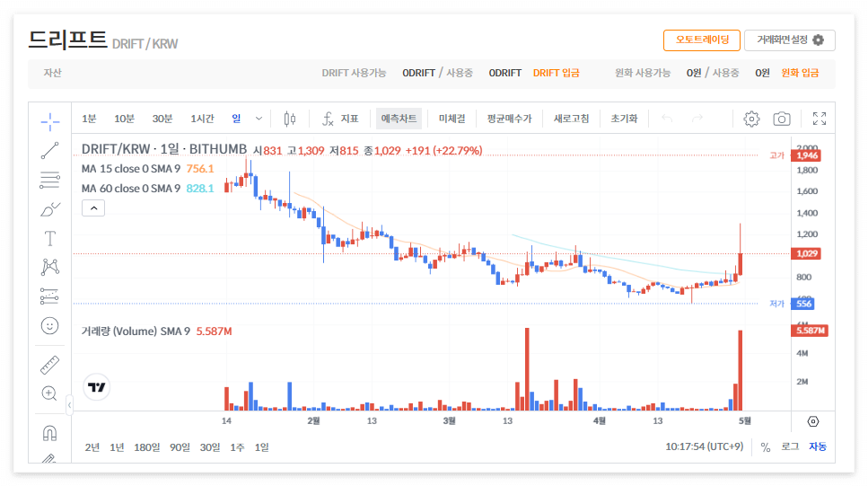This screenshot has height=486, width=868.
Task: Open the emoji icons tool
Action: tap(50, 326)
